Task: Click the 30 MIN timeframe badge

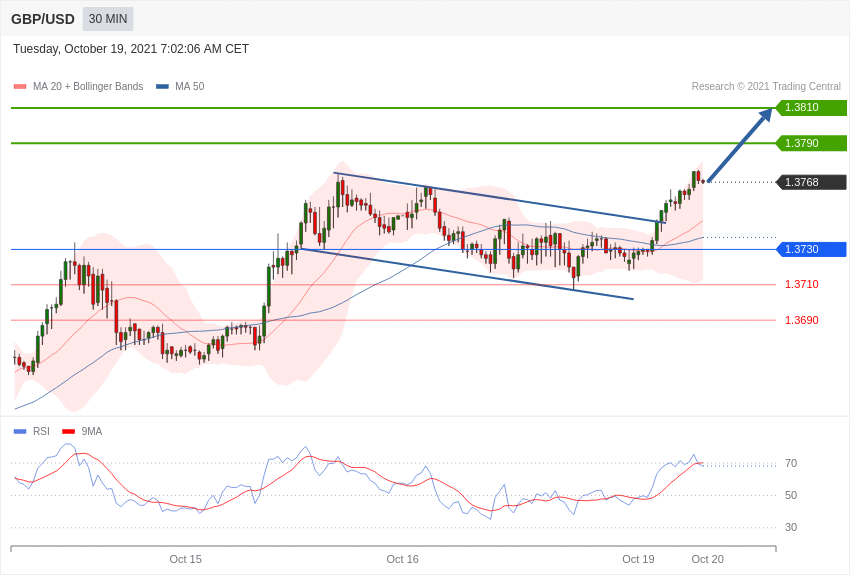Action: (108, 19)
